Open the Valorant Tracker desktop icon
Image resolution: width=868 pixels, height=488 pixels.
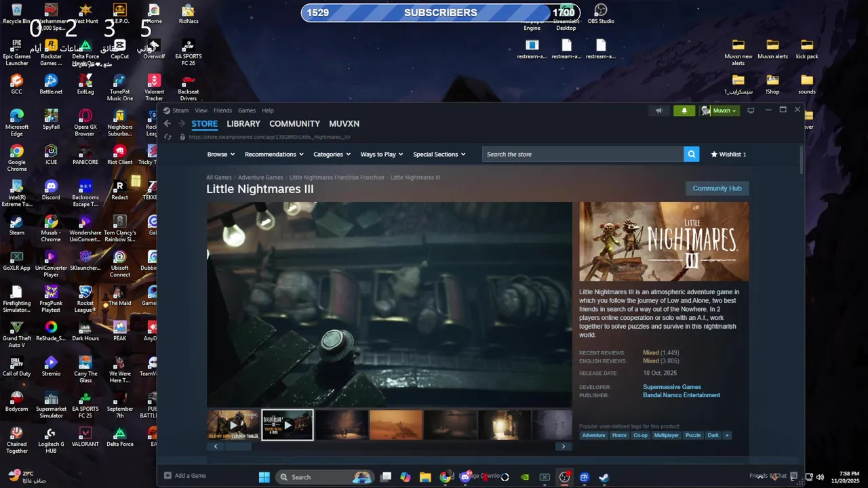[x=154, y=87]
